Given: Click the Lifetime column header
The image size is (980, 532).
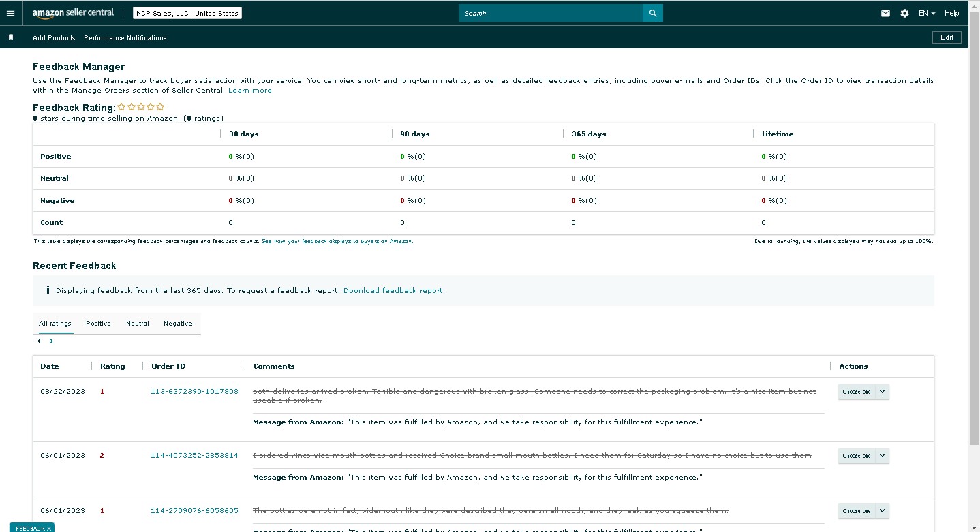Looking at the screenshot, I should pos(778,134).
